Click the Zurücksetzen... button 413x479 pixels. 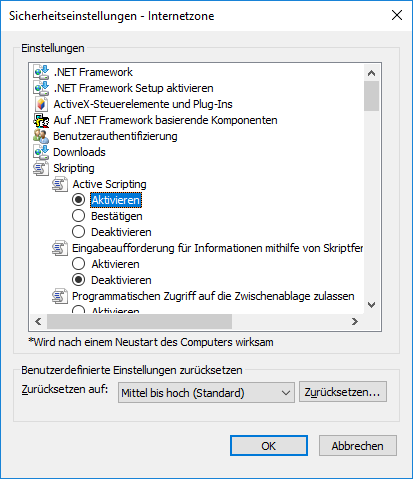pos(343,392)
